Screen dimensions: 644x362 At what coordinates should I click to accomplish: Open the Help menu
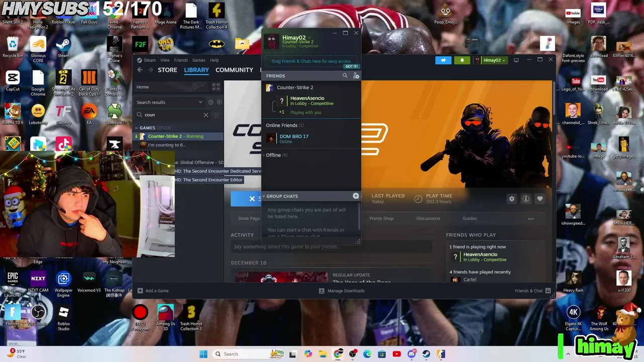click(x=214, y=60)
